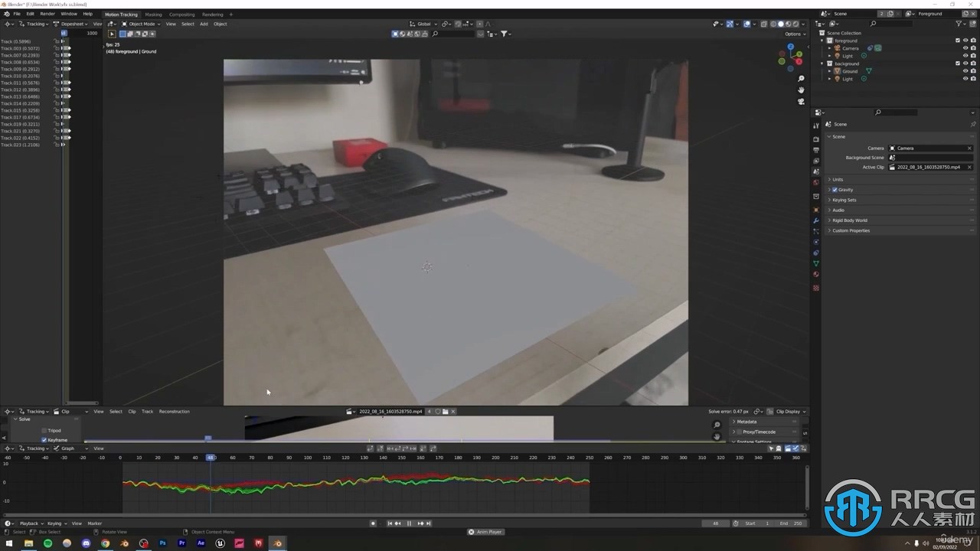Toggle camera view gizmo in 3D viewport
The width and height of the screenshot is (980, 551).
(x=801, y=101)
